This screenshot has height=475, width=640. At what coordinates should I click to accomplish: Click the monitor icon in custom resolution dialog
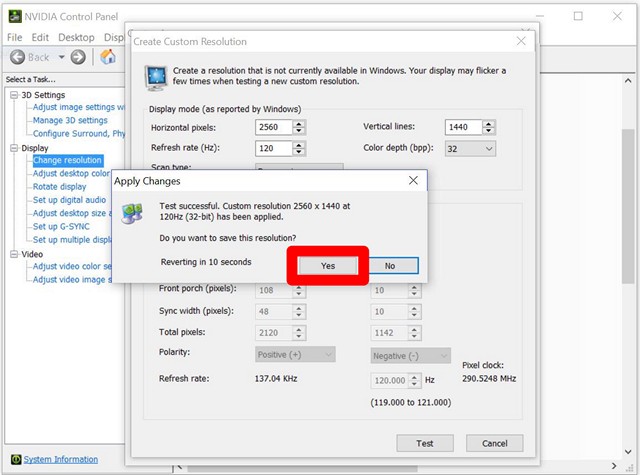click(x=156, y=78)
